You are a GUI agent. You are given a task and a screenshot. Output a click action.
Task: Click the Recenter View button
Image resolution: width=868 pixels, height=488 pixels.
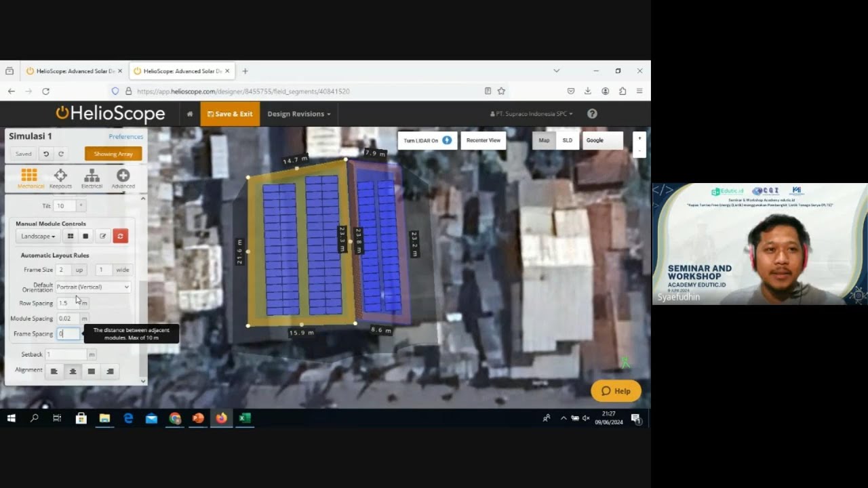point(484,140)
